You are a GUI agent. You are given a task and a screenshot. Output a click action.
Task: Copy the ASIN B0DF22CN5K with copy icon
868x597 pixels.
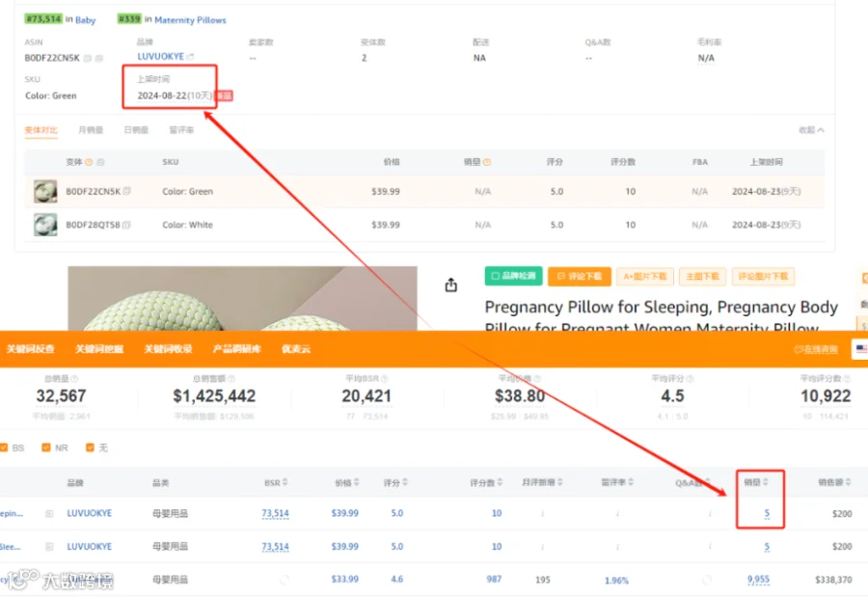click(x=88, y=58)
